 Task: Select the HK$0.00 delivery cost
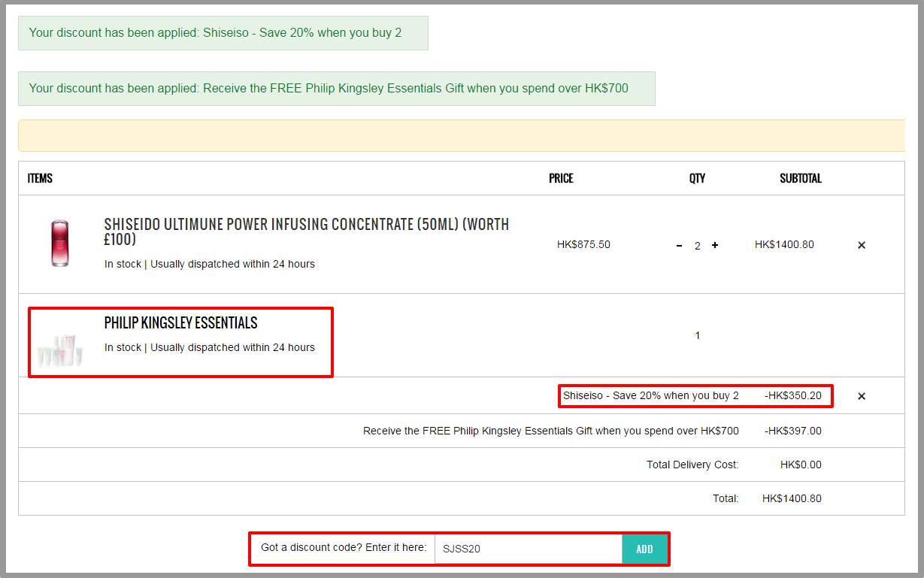pos(801,465)
